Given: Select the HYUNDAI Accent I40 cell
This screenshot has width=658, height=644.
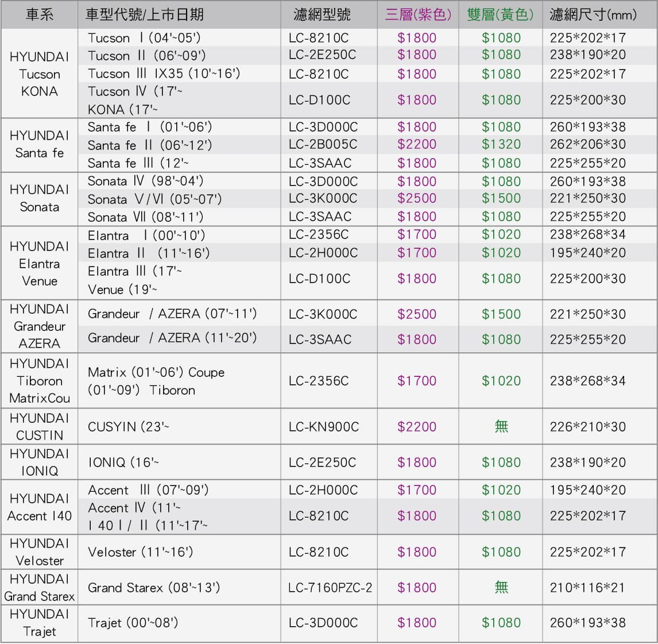Looking at the screenshot, I should coord(40,507).
